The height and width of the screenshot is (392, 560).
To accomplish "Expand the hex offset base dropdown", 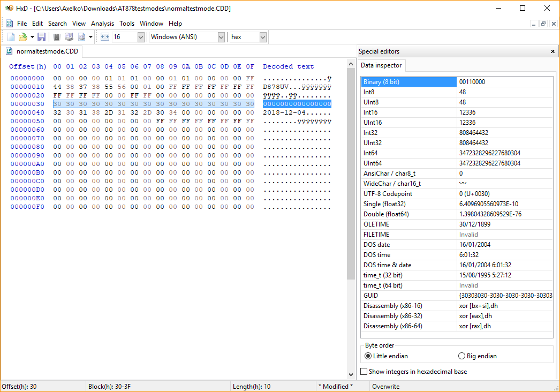I will point(263,37).
